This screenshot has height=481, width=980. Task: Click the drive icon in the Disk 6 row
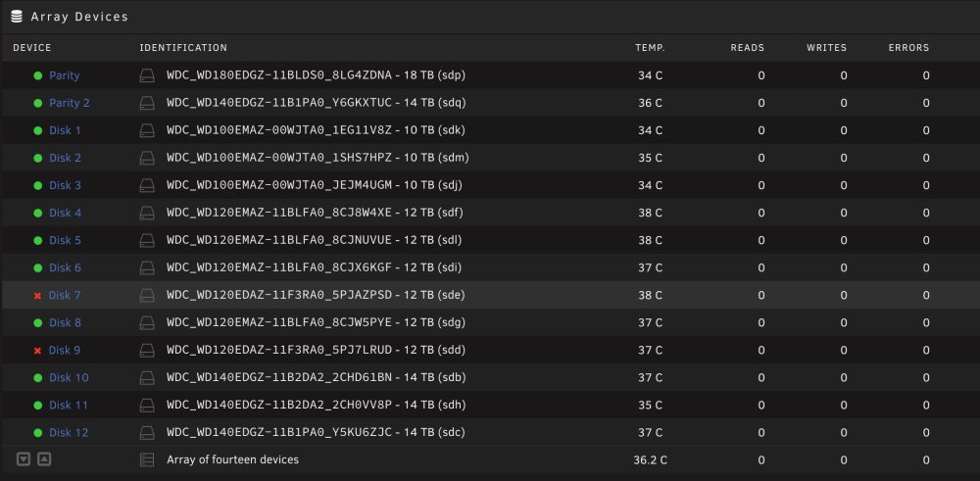point(147,268)
